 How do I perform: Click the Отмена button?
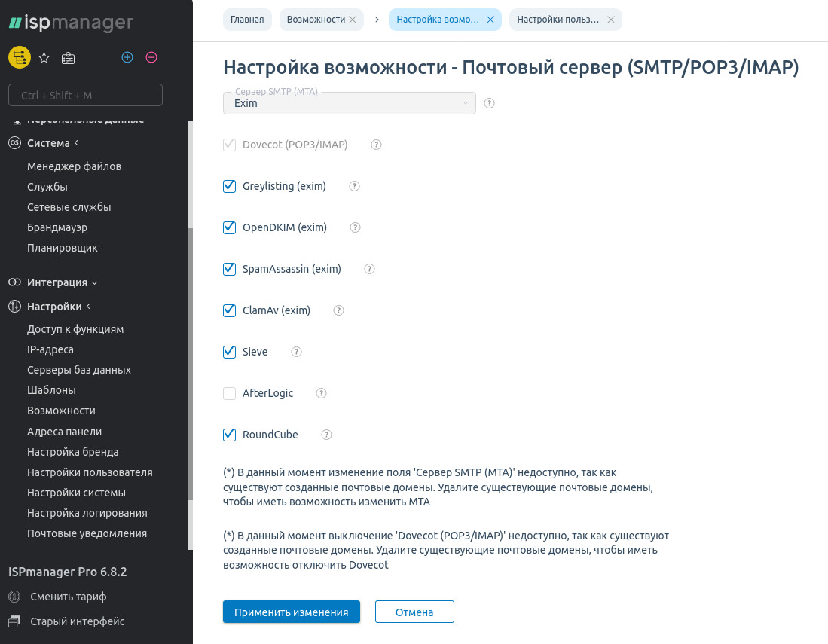[x=414, y=612]
